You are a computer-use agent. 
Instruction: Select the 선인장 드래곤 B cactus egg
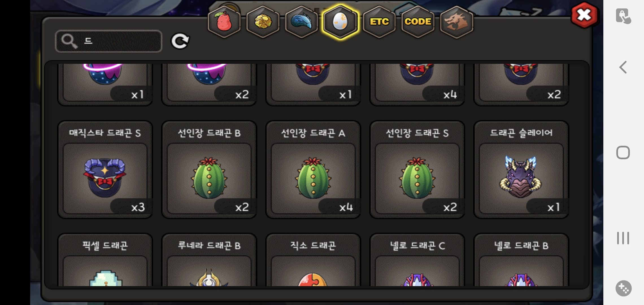(209, 170)
